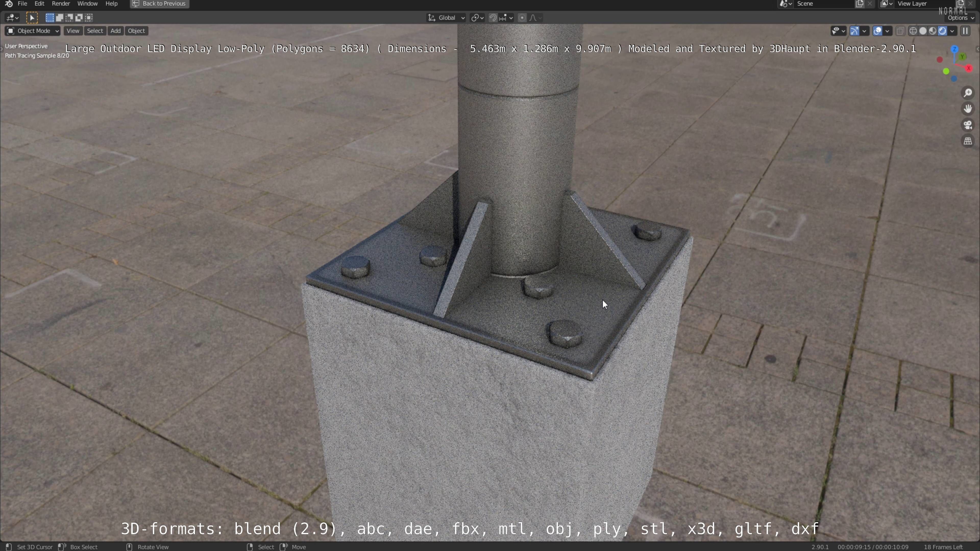Click the zoom view magnifier icon
The image size is (980, 551).
(968, 93)
